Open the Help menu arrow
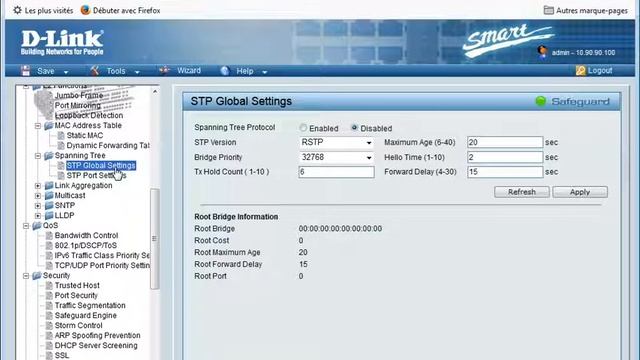Viewport: 640px width, 360px height. point(264,72)
